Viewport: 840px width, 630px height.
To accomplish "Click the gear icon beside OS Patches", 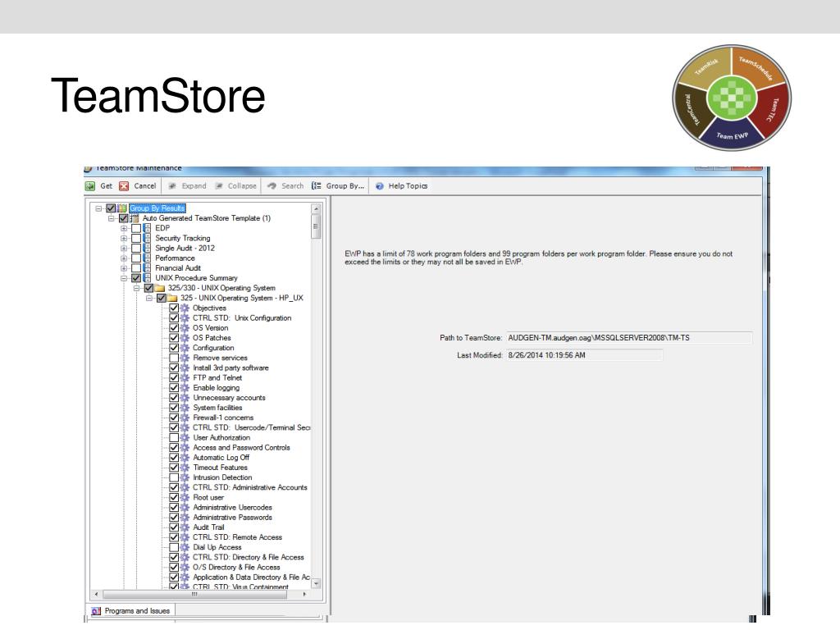I will [x=185, y=338].
